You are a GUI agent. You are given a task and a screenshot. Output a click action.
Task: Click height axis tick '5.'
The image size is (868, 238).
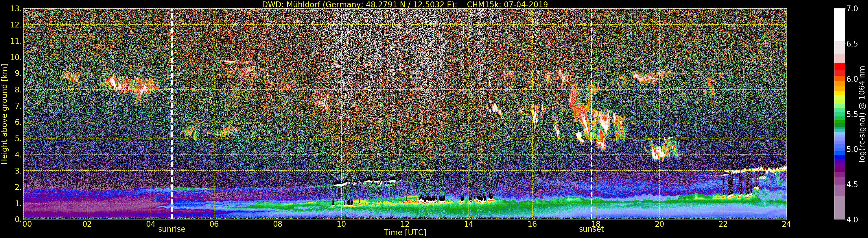[18, 138]
